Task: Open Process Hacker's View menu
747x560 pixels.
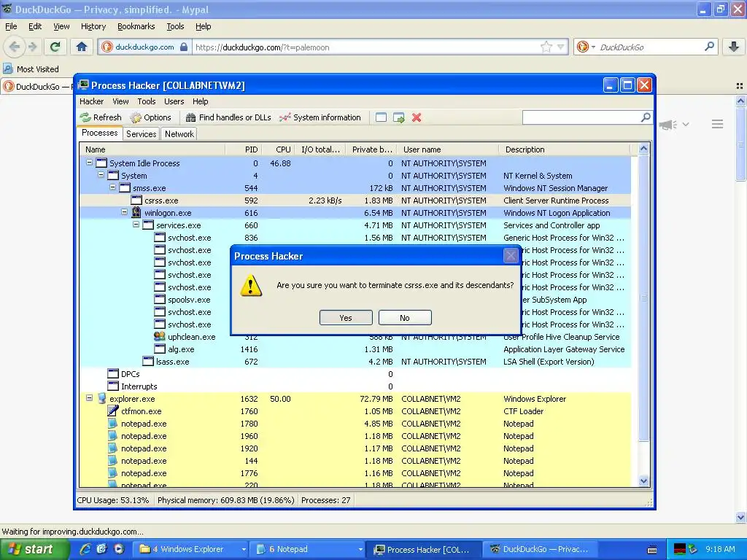Action: (x=120, y=101)
